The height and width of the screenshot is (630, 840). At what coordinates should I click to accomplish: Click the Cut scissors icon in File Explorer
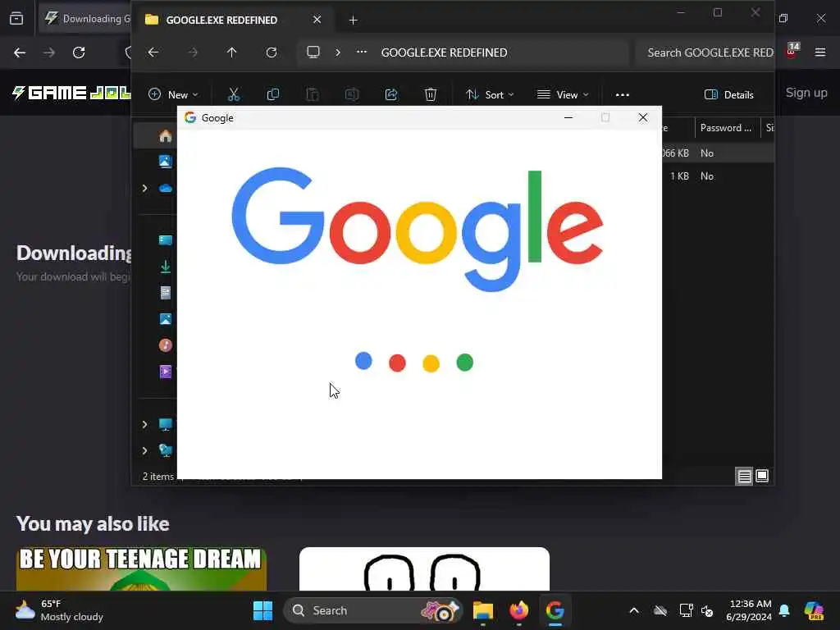234,95
